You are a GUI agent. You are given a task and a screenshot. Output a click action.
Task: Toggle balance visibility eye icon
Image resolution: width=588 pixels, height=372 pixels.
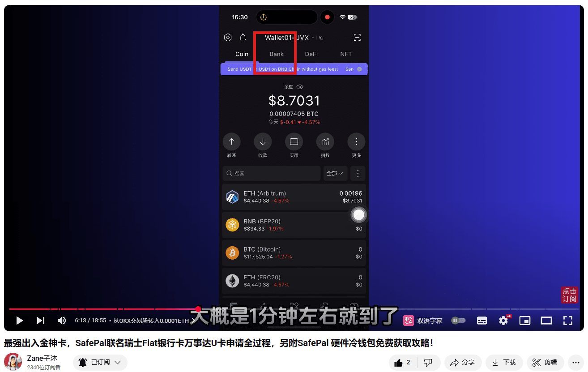click(x=300, y=87)
